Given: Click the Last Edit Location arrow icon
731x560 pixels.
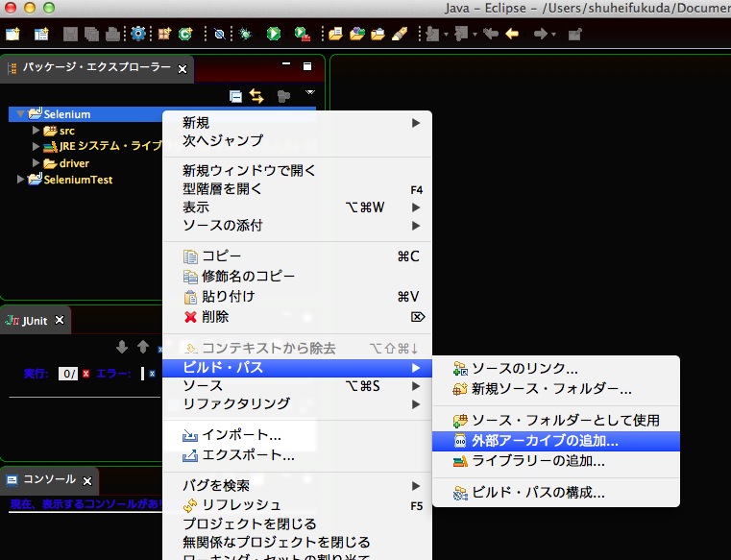Looking at the screenshot, I should click(x=491, y=34).
